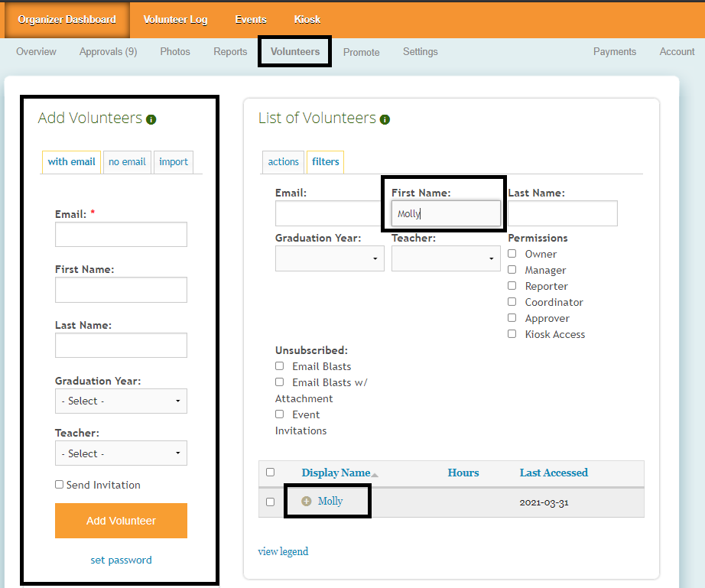Click info icon beside Add Volunteers heading

coord(151,119)
